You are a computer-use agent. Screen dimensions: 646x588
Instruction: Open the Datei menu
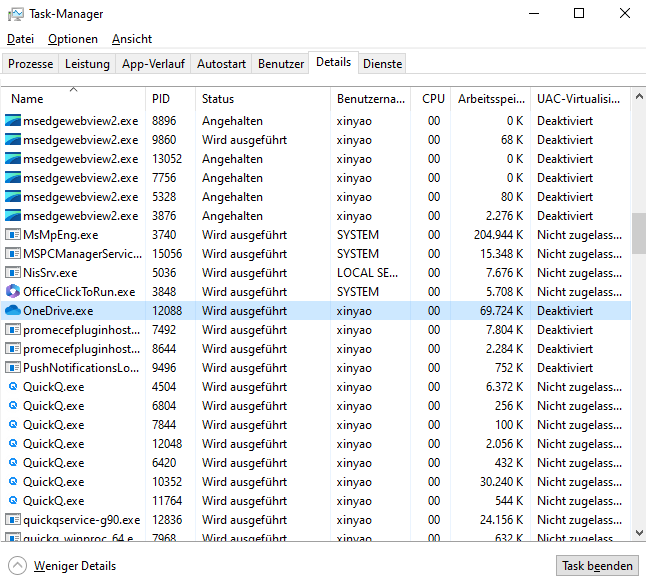click(20, 39)
